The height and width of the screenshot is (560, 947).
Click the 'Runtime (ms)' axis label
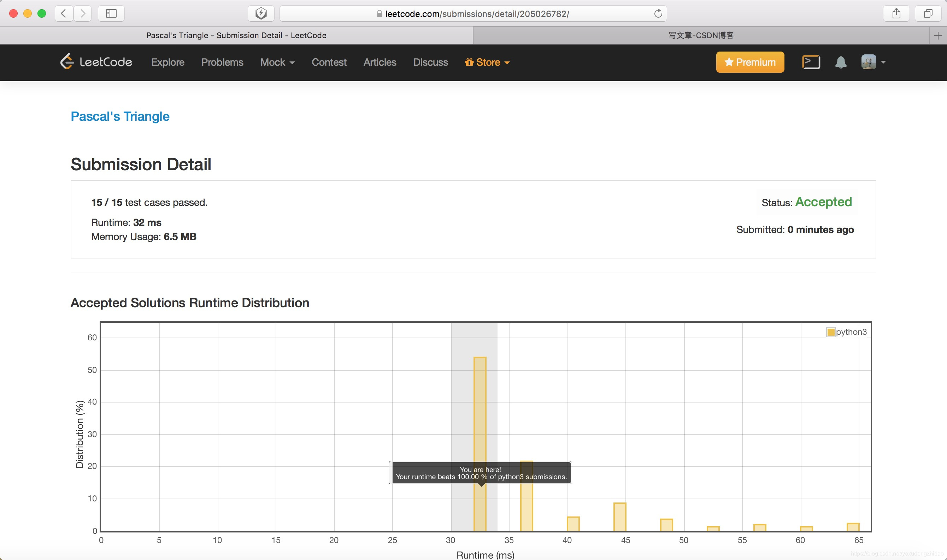tap(485, 555)
